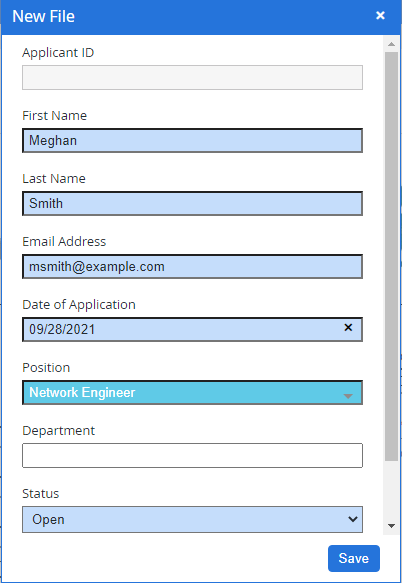402x583 pixels.
Task: Clear the Date of Application value
Action: tap(348, 328)
